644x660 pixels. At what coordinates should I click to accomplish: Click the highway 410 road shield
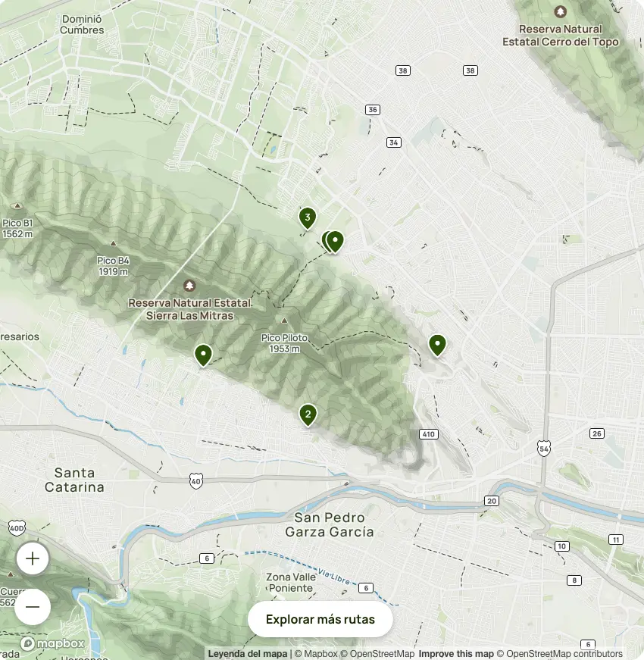(x=429, y=434)
